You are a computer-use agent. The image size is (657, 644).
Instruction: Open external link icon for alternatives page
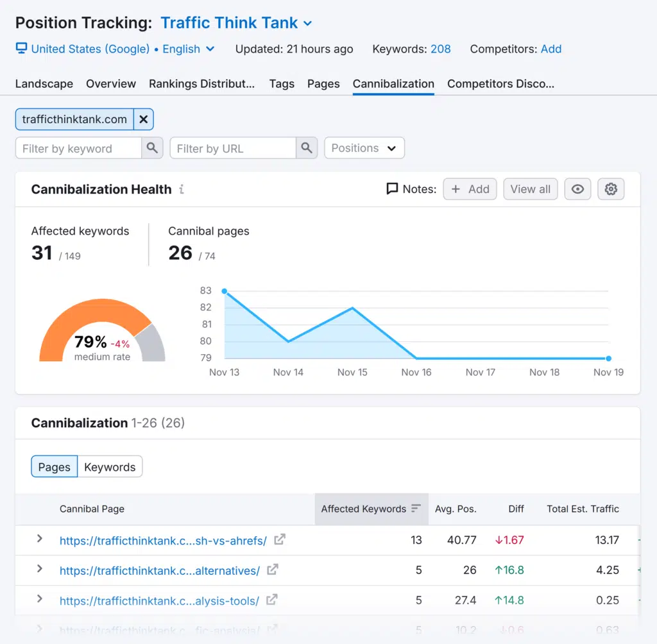273,570
